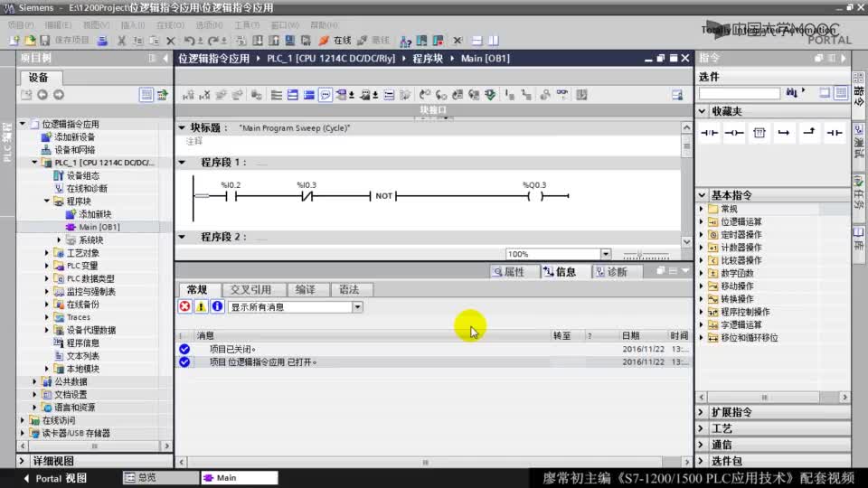868x488 pixels.
Task: Expand the 系统块 tree node
Action: [x=60, y=240]
